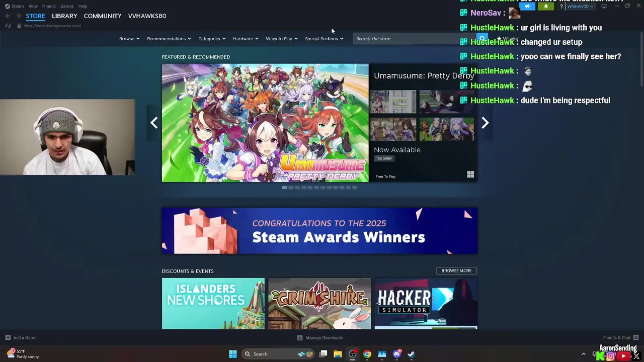Open the Grimshire discount card

[319, 304]
